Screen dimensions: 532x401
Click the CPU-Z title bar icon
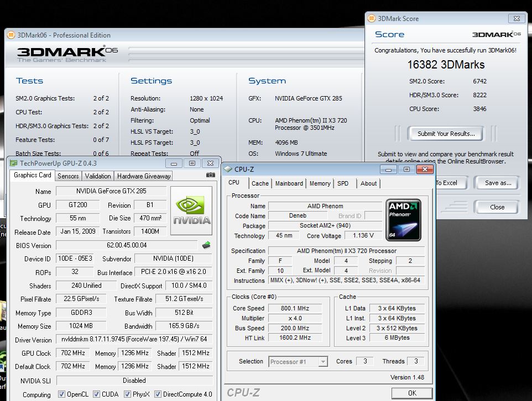(228, 169)
